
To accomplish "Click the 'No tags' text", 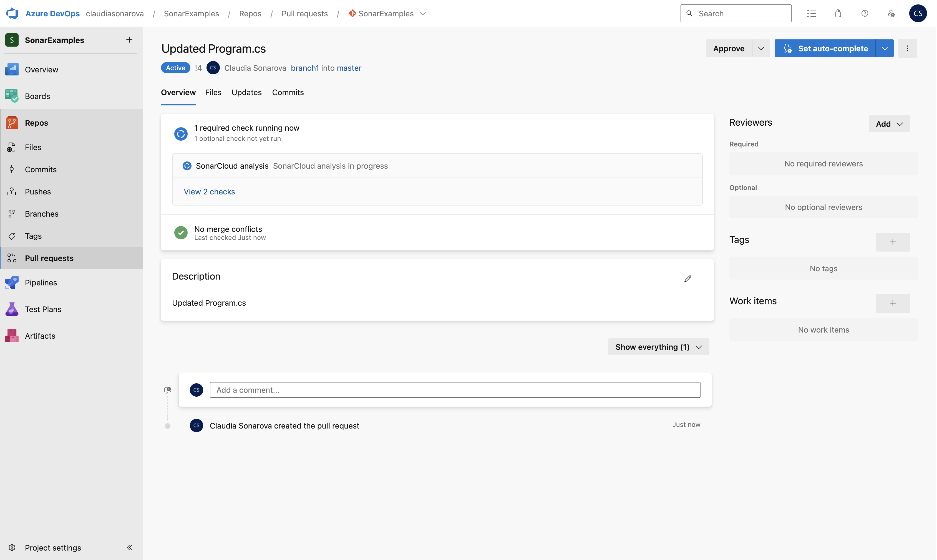I will [x=823, y=269].
